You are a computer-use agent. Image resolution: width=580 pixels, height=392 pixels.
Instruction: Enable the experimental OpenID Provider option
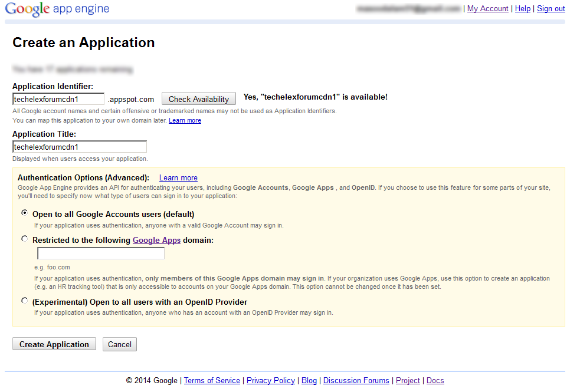click(x=24, y=300)
